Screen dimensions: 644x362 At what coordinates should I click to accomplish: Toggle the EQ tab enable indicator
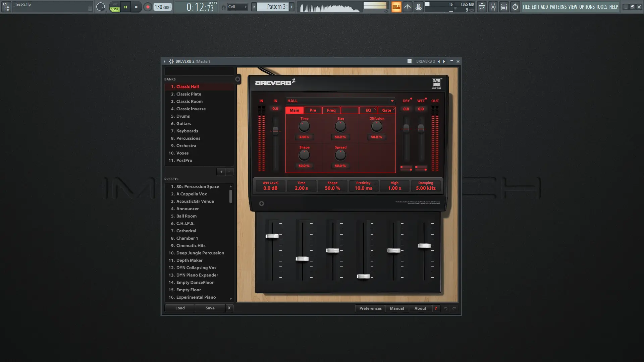tap(375, 109)
